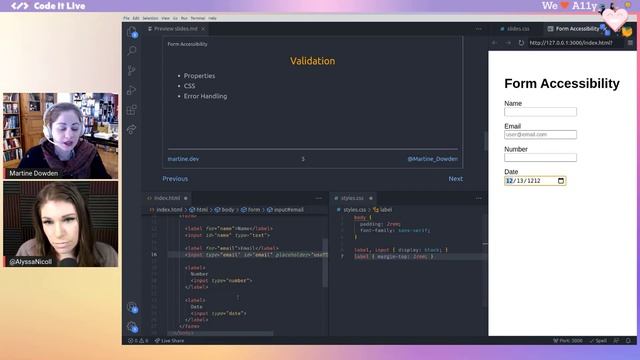Open the Explorer icon in the activity bar

(132, 32)
